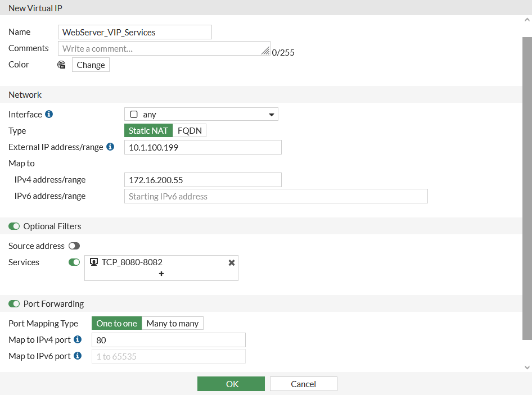Screen dimensions: 532x395
Task: Add another service with the plus icon
Action: [161, 274]
